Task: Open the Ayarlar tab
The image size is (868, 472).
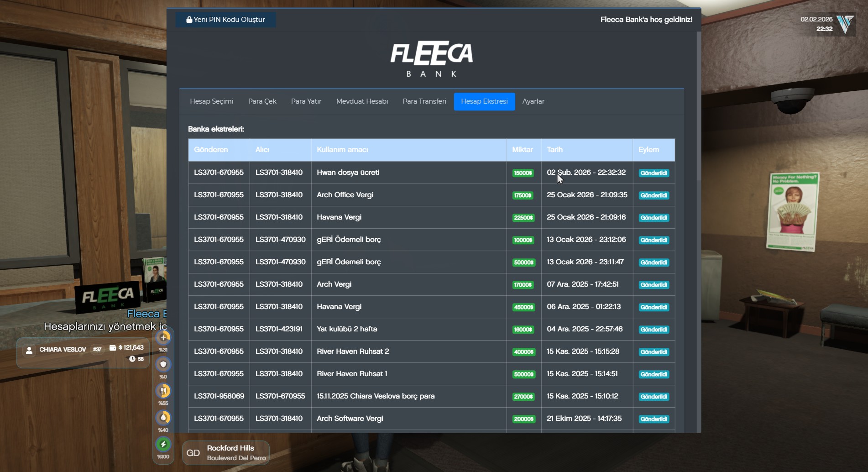Action: [x=533, y=101]
